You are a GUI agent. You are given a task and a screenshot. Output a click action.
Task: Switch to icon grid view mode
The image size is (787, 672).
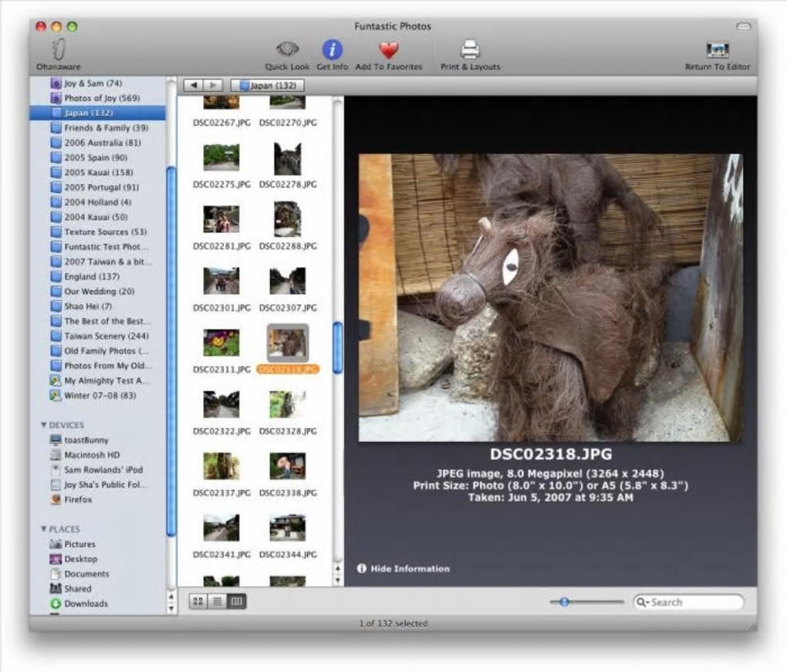pos(198,601)
